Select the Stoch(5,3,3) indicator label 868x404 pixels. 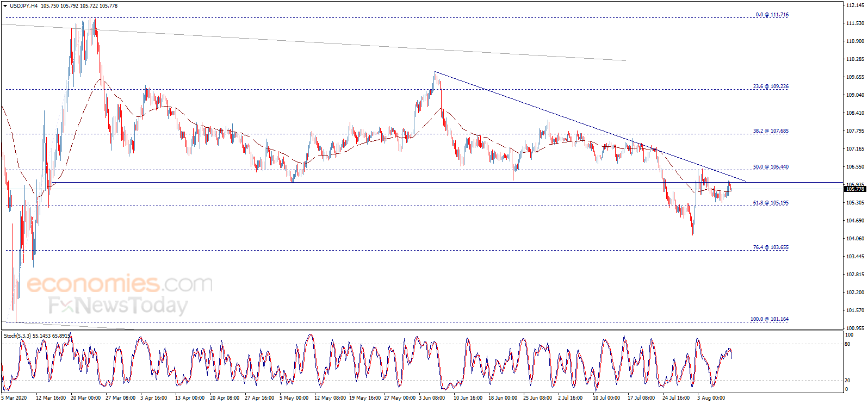pyautogui.click(x=17, y=336)
